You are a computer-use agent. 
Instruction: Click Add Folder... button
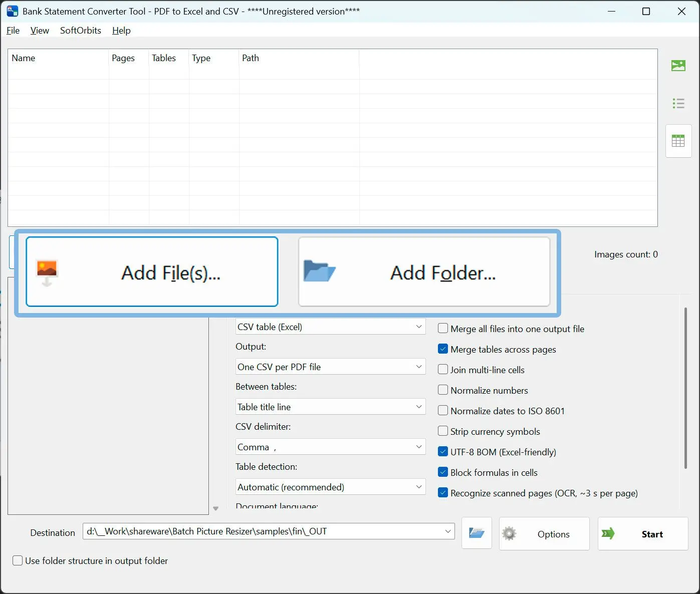(x=424, y=271)
